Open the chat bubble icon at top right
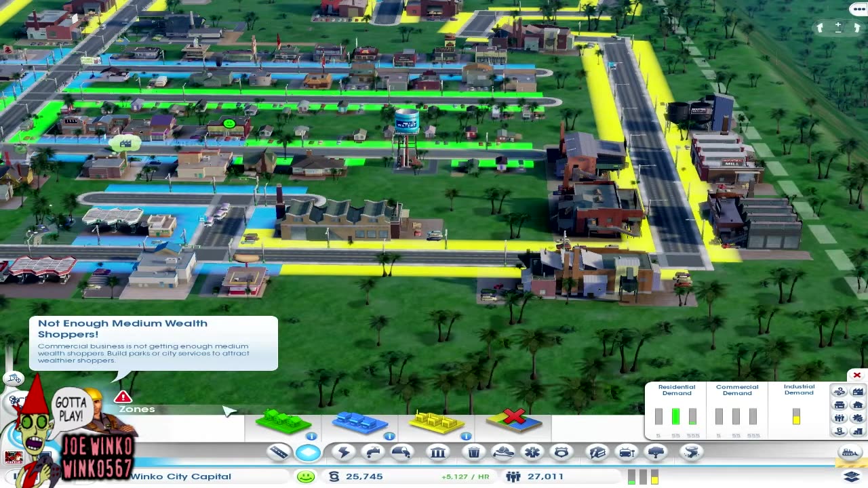 point(859,8)
